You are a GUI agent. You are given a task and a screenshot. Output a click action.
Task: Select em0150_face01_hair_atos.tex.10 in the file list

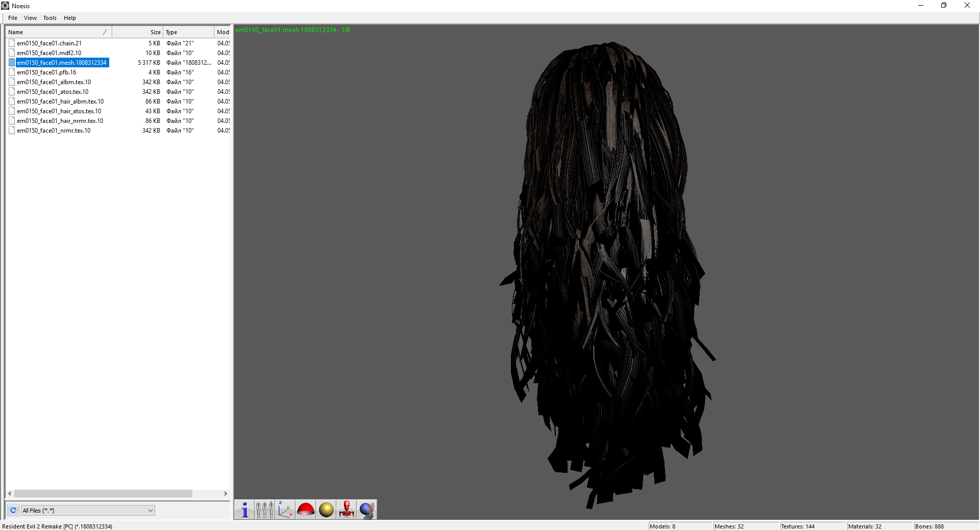pyautogui.click(x=59, y=111)
